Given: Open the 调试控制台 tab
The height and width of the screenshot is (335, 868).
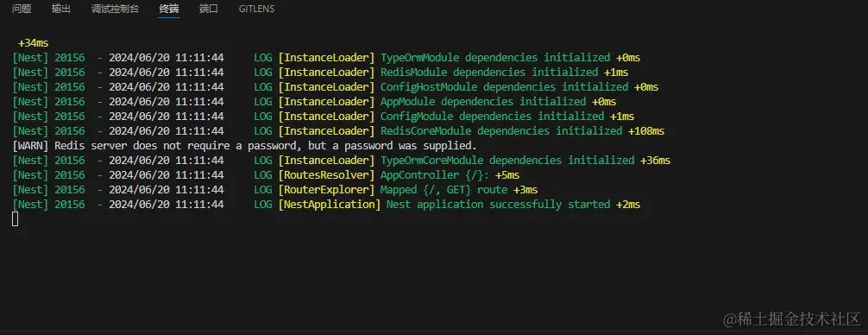Looking at the screenshot, I should tap(115, 9).
